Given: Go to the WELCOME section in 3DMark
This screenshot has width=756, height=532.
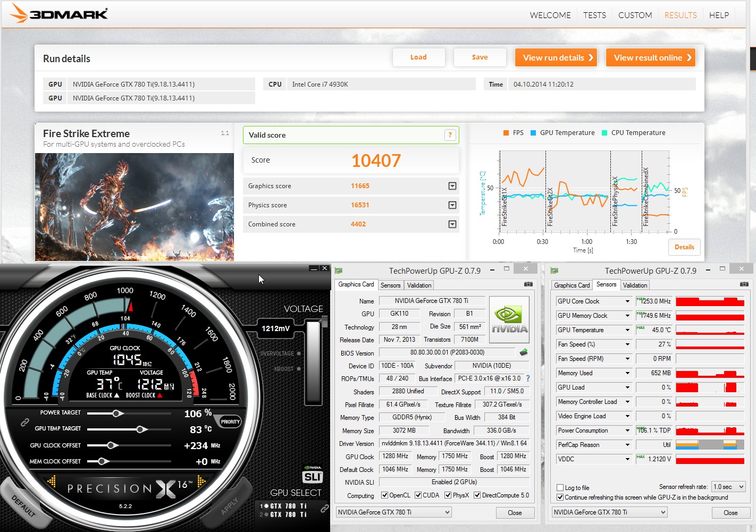Looking at the screenshot, I should click(x=550, y=15).
